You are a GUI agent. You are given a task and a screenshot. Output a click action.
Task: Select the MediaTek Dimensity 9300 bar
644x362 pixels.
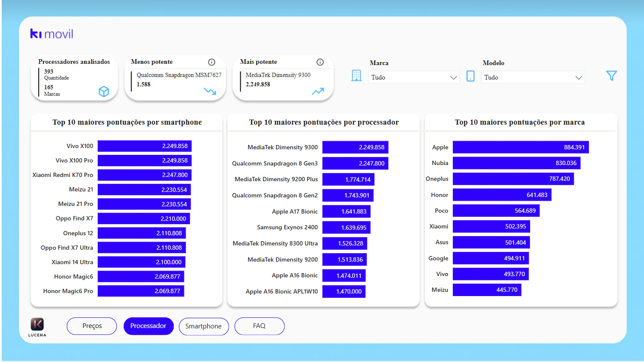(x=356, y=147)
